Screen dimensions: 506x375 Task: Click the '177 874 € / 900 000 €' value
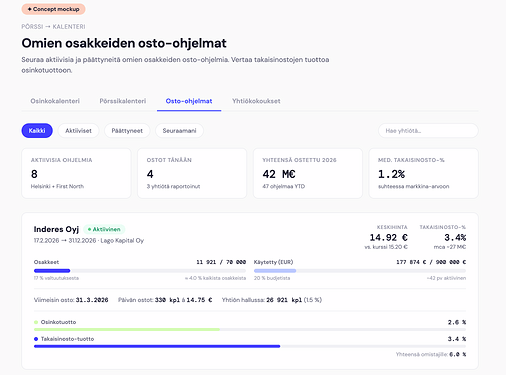click(431, 262)
